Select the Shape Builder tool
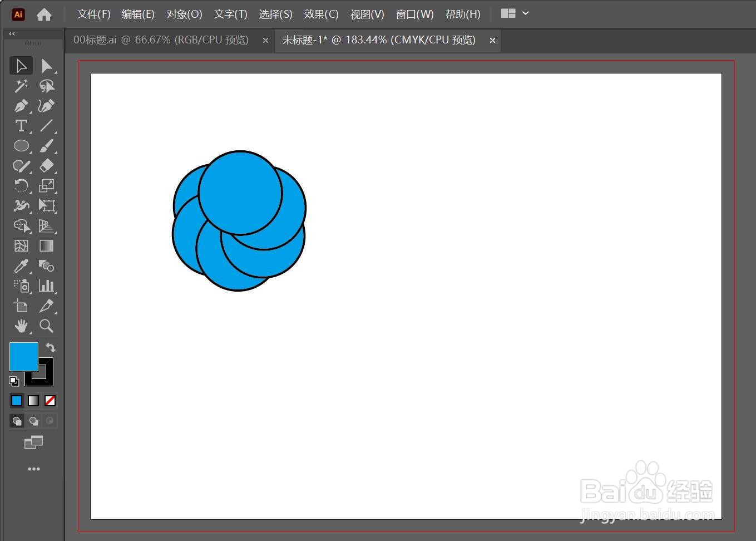This screenshot has width=756, height=541. [21, 226]
